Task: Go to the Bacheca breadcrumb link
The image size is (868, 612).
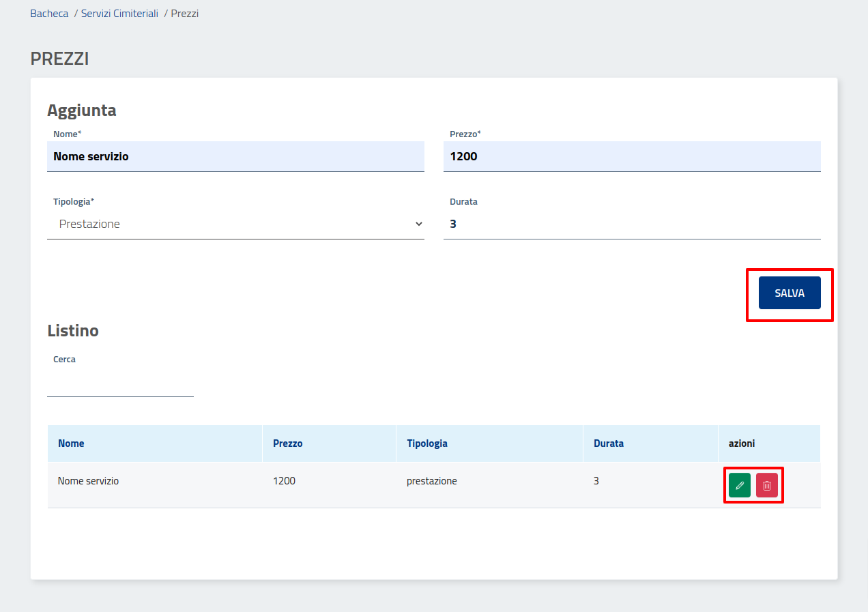Action: 49,14
